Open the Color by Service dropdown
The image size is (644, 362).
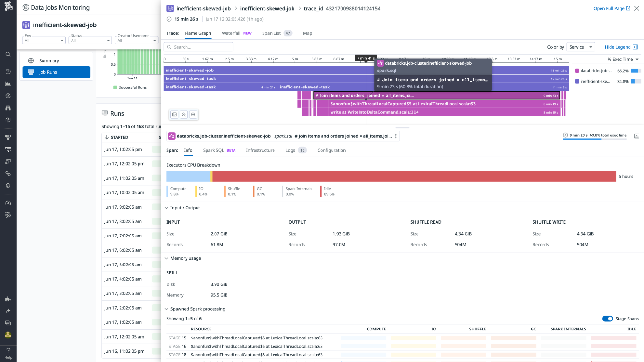[581, 47]
